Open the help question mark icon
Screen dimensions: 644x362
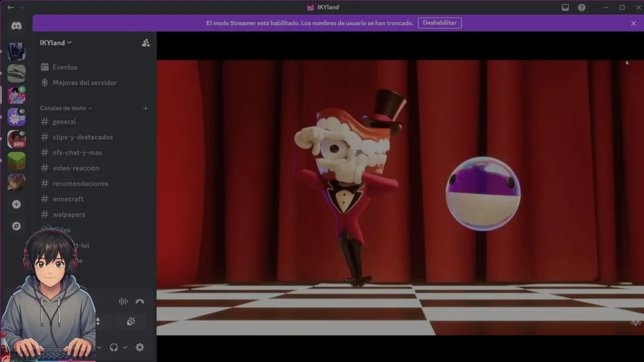(582, 8)
